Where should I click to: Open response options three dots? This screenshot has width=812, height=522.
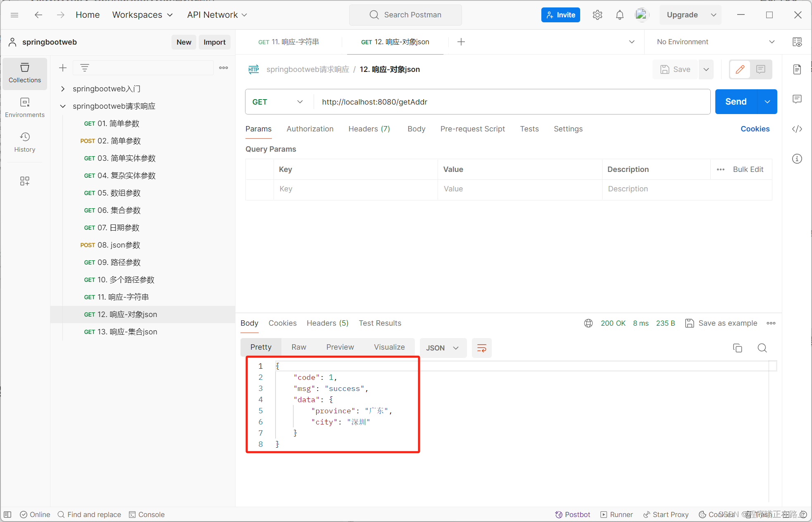[x=771, y=323]
